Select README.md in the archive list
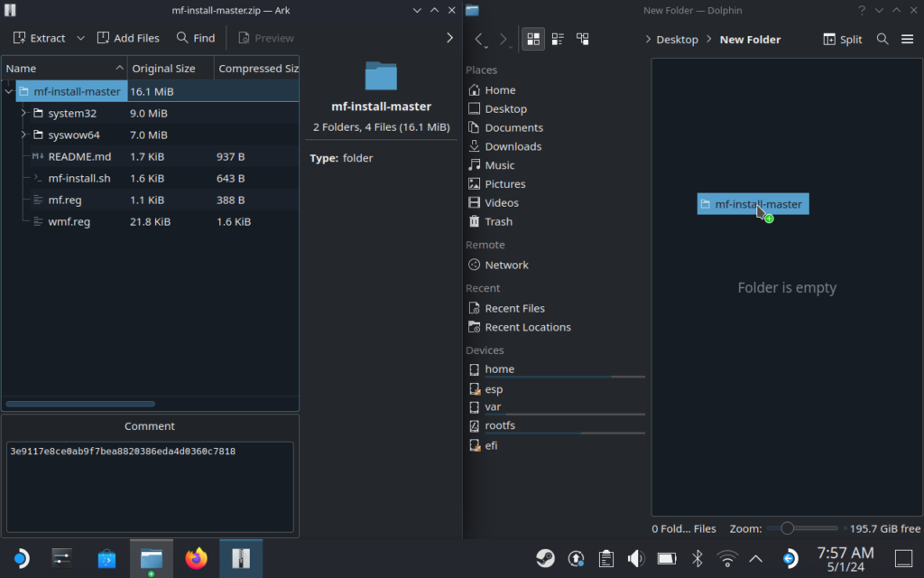Image resolution: width=924 pixels, height=578 pixels. 79,156
